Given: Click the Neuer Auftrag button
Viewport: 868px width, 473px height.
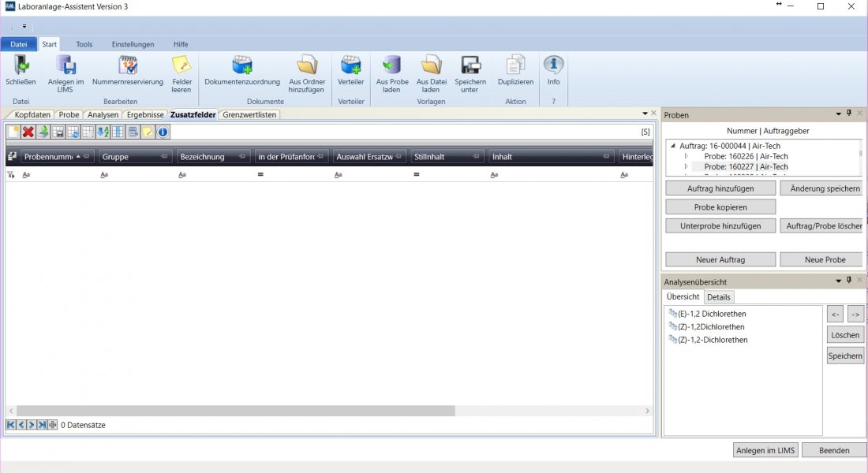Looking at the screenshot, I should click(720, 259).
